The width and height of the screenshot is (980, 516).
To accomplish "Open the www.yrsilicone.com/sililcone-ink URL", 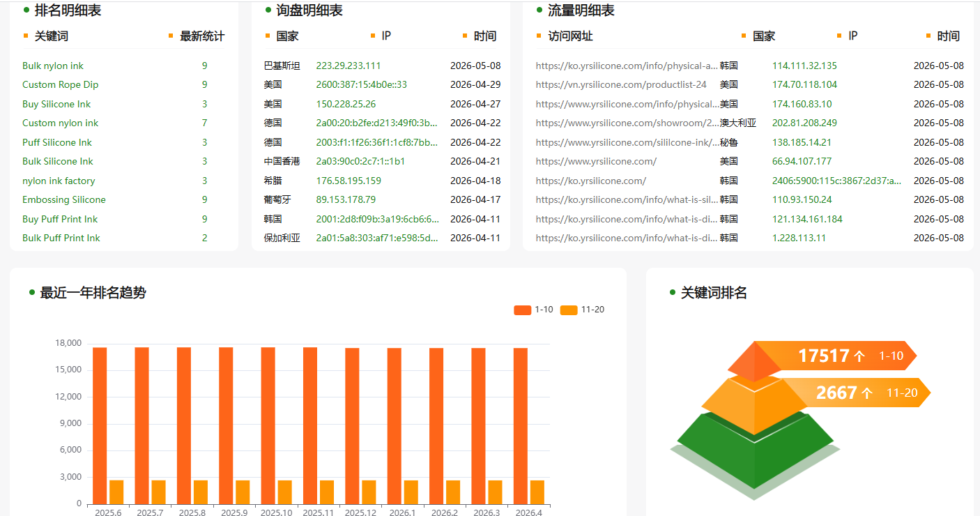I will [627, 142].
